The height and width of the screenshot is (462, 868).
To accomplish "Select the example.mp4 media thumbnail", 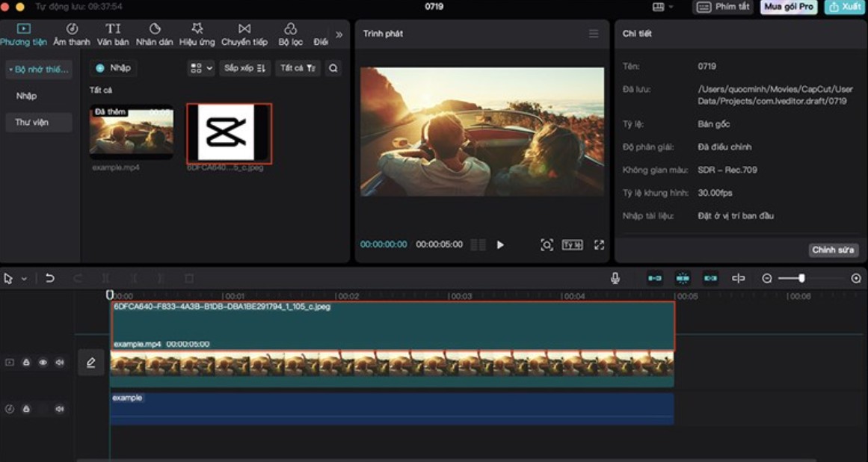I will pos(132,132).
